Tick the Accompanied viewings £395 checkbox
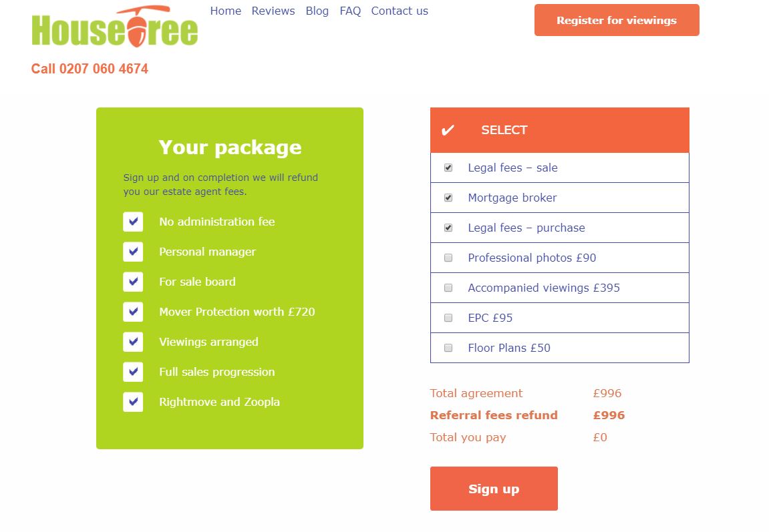The width and height of the screenshot is (769, 532). (448, 288)
